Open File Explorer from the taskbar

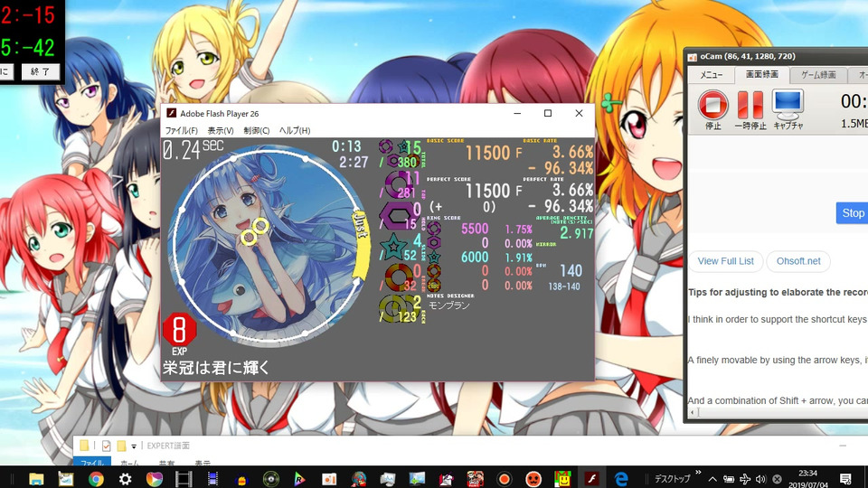36,478
